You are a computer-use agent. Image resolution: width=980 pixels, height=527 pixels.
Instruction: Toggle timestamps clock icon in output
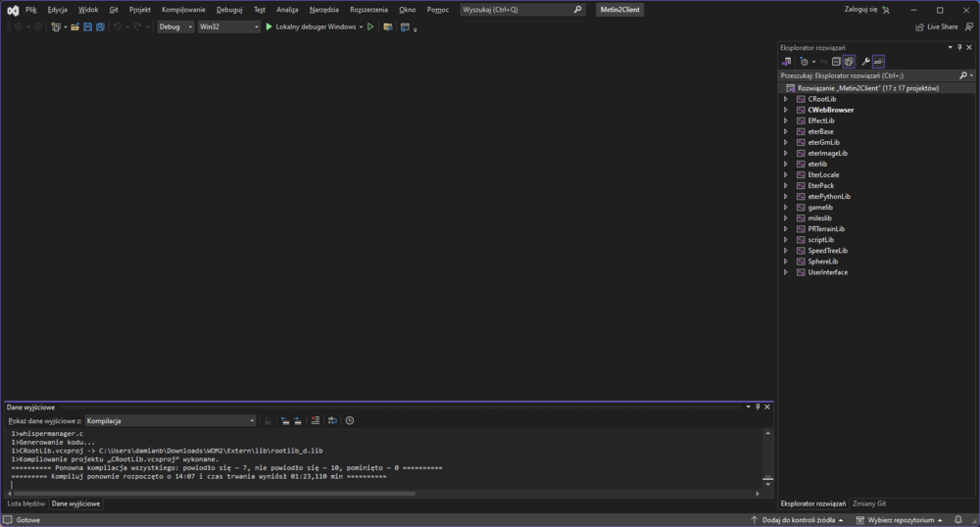(350, 421)
